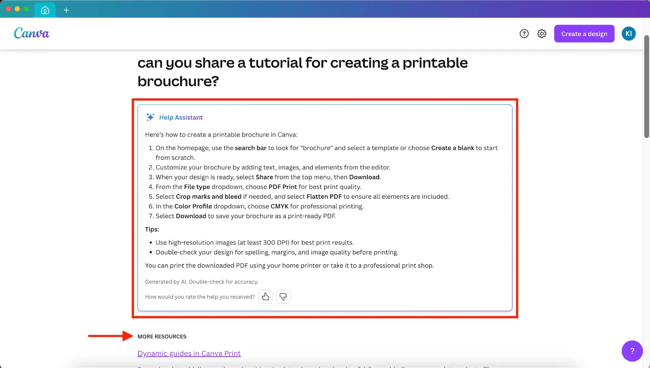Viewport: 650px width, 368px height.
Task: Click the vertical page scrollbar
Action: 646,86
